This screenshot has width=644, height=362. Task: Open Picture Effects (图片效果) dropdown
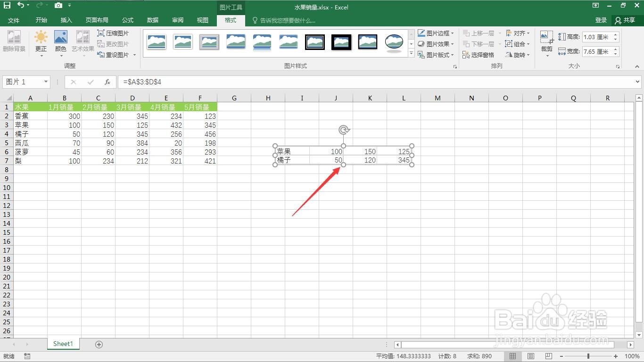[436, 44]
